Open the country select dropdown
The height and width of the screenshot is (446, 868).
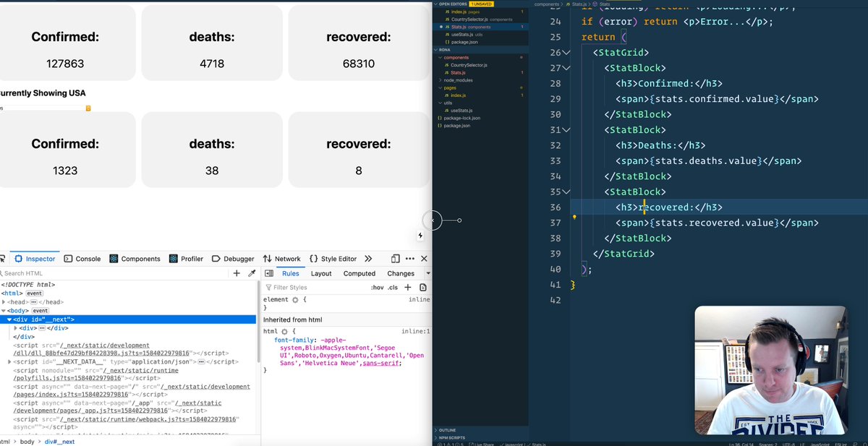click(45, 108)
